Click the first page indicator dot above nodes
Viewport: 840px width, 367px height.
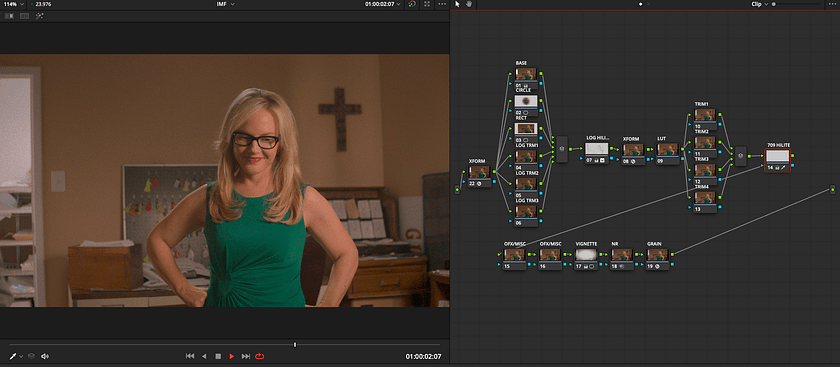pos(640,4)
